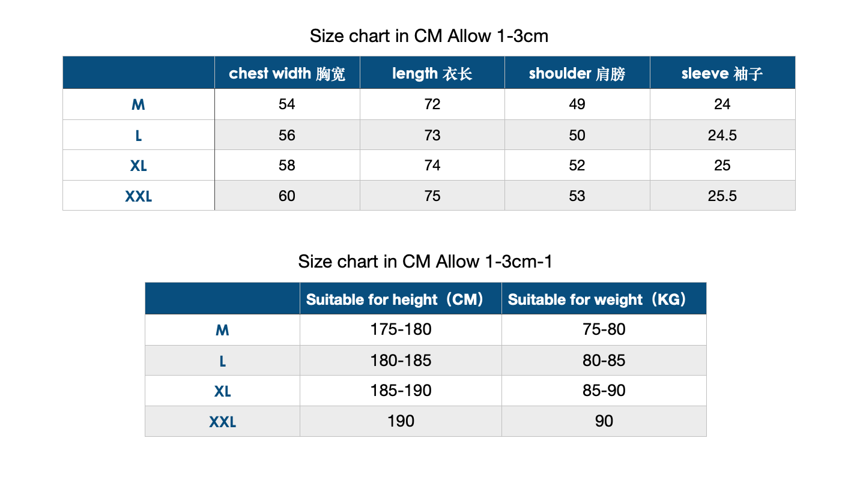Click the length 衣长 column header
Viewport: 854px width, 504px height.
(432, 73)
